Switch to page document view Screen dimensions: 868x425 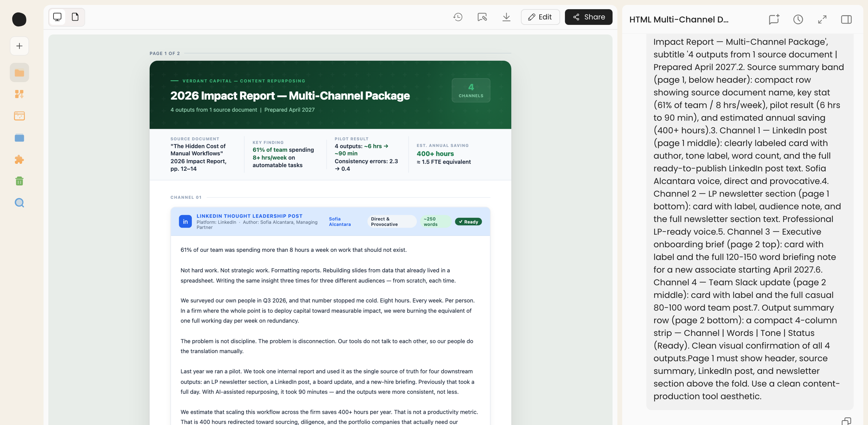tap(75, 17)
